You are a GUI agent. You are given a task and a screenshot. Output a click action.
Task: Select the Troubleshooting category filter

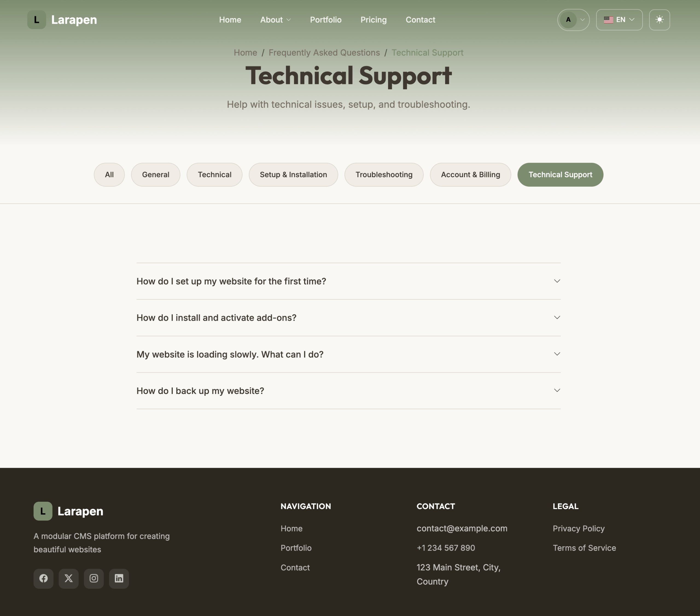384,175
